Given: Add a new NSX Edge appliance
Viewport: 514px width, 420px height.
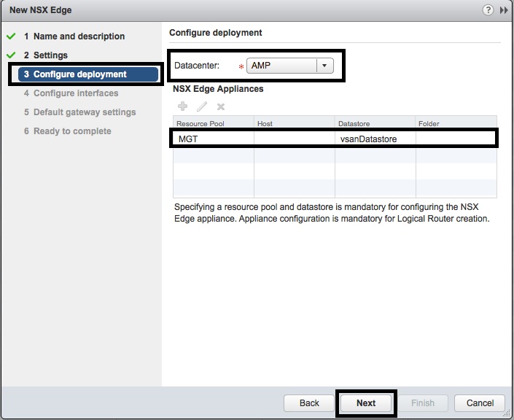Looking at the screenshot, I should click(x=183, y=106).
